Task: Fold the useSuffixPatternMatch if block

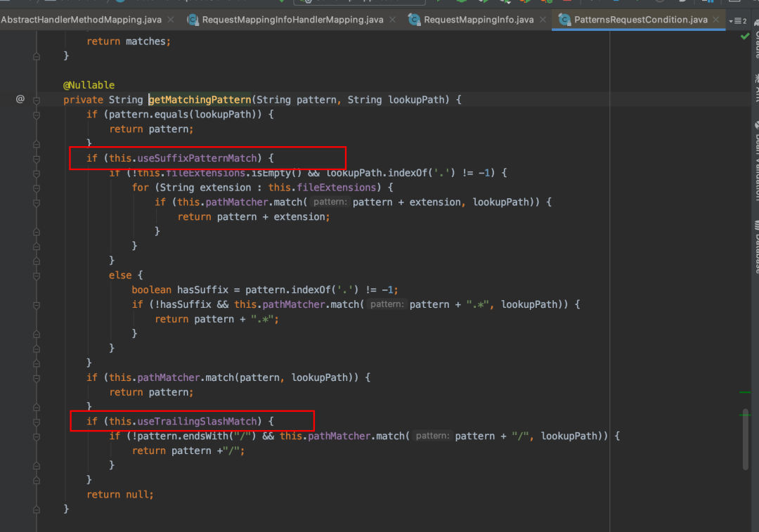Action: [x=37, y=158]
